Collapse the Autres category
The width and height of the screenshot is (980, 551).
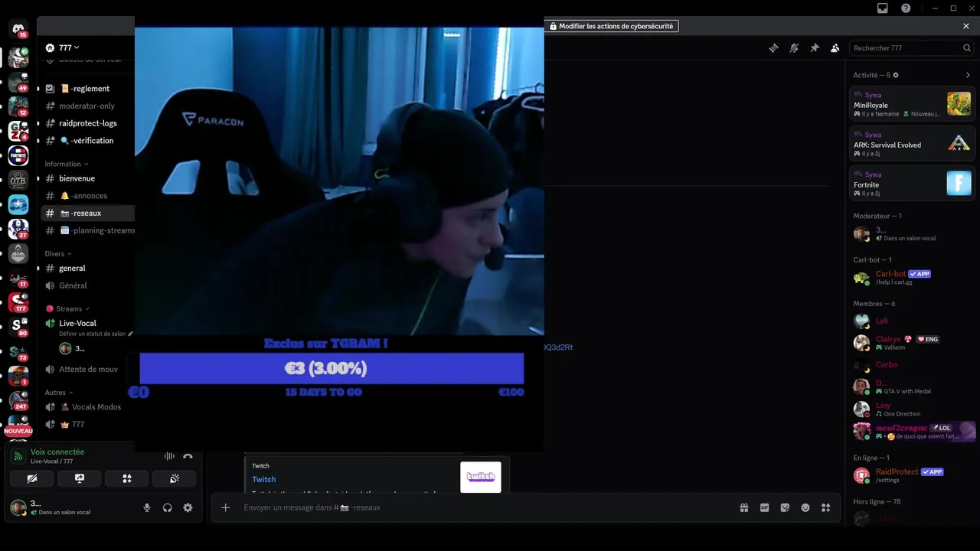coord(58,392)
